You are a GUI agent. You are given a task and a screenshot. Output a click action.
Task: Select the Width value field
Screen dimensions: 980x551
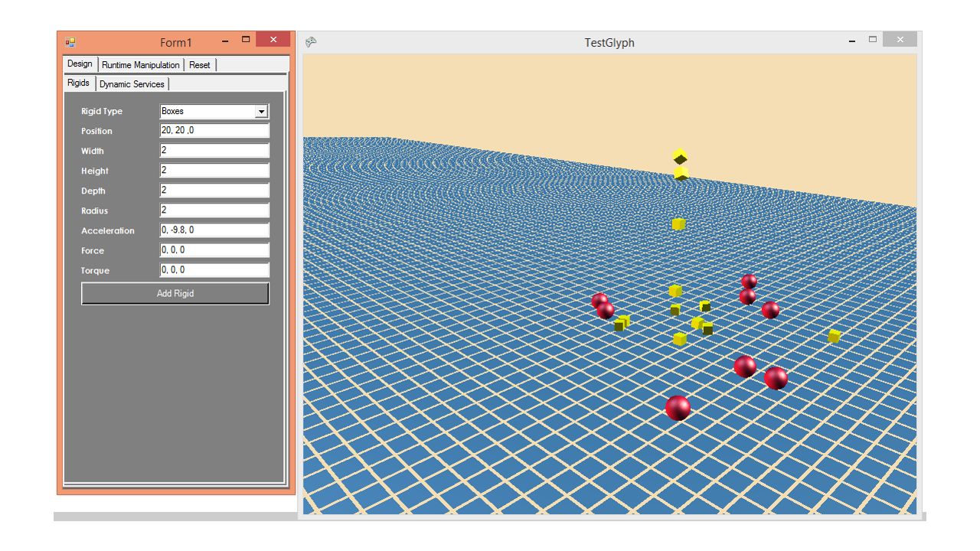point(214,150)
